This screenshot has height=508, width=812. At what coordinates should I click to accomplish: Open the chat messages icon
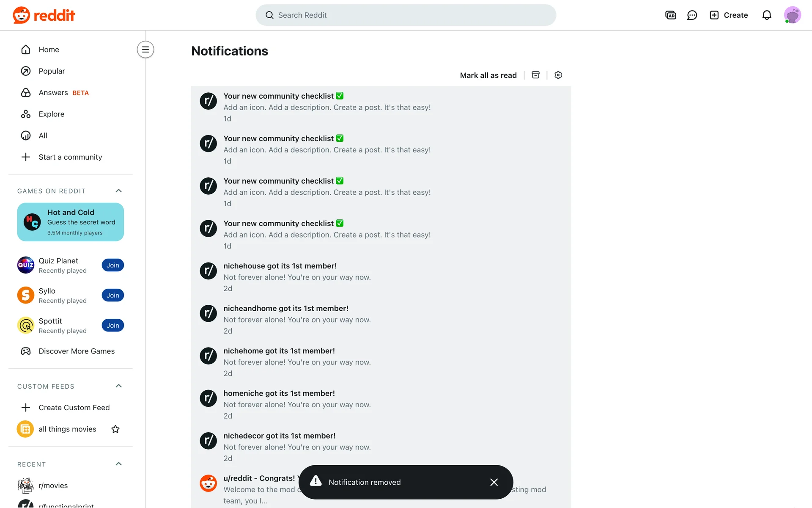tap(692, 15)
